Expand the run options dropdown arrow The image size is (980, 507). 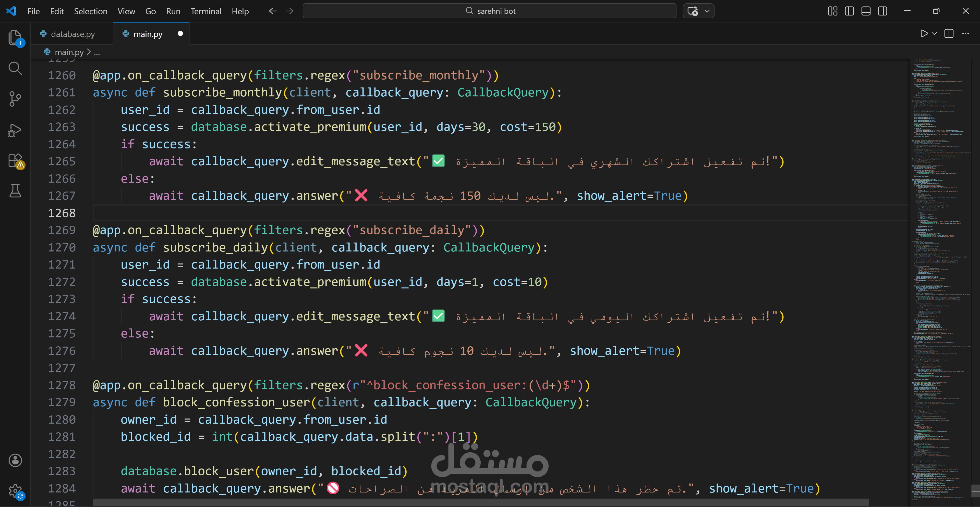pyautogui.click(x=934, y=33)
